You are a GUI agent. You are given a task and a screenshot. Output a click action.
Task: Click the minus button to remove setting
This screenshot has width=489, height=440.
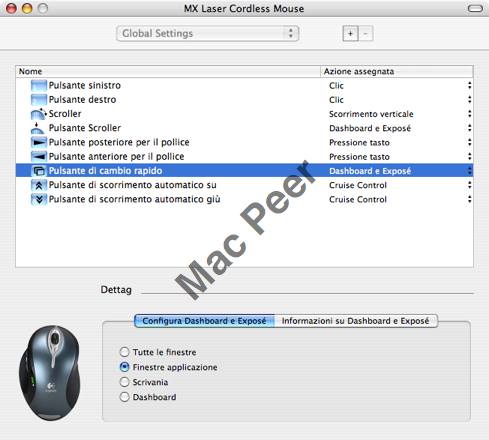(x=365, y=34)
